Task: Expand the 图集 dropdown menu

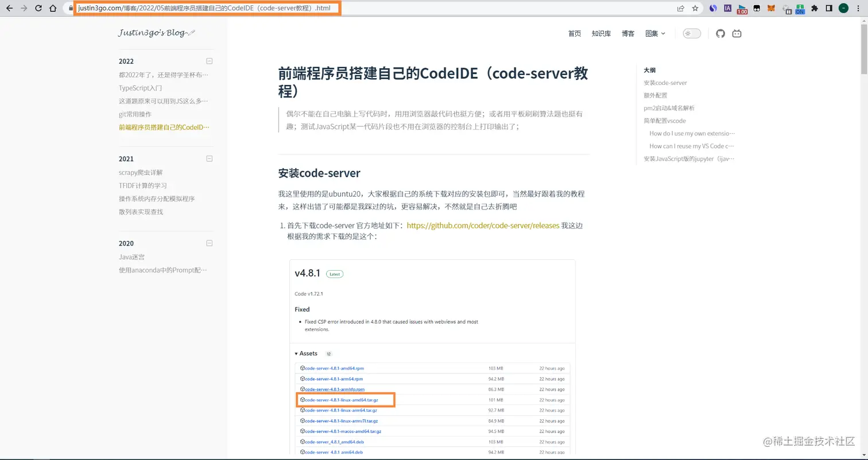Action: (655, 33)
